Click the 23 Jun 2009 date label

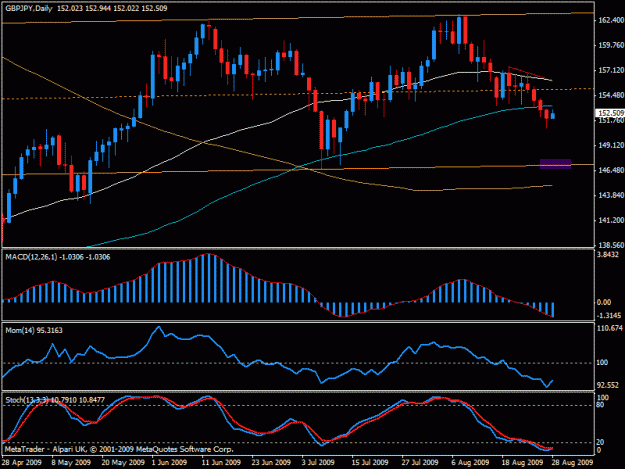pos(271,463)
